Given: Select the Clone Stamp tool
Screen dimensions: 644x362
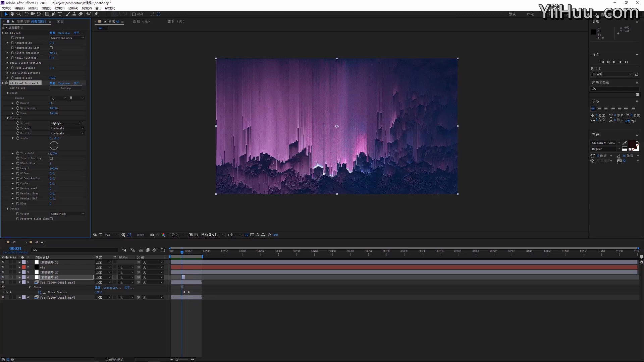Looking at the screenshot, I should (74, 14).
